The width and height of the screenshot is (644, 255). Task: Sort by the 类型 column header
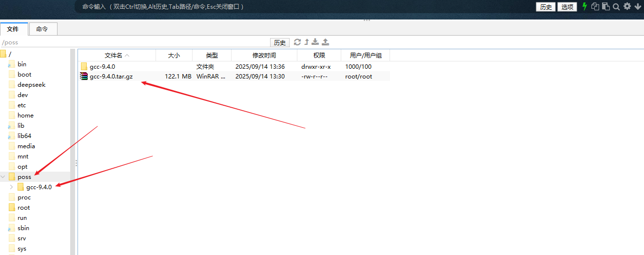click(212, 56)
